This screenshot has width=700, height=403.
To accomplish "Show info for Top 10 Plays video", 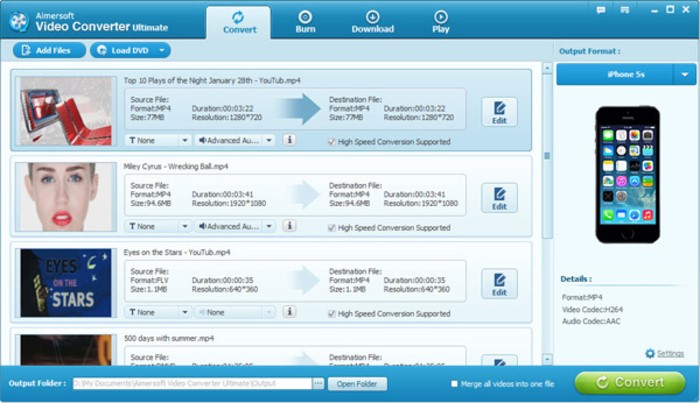I will coord(289,140).
